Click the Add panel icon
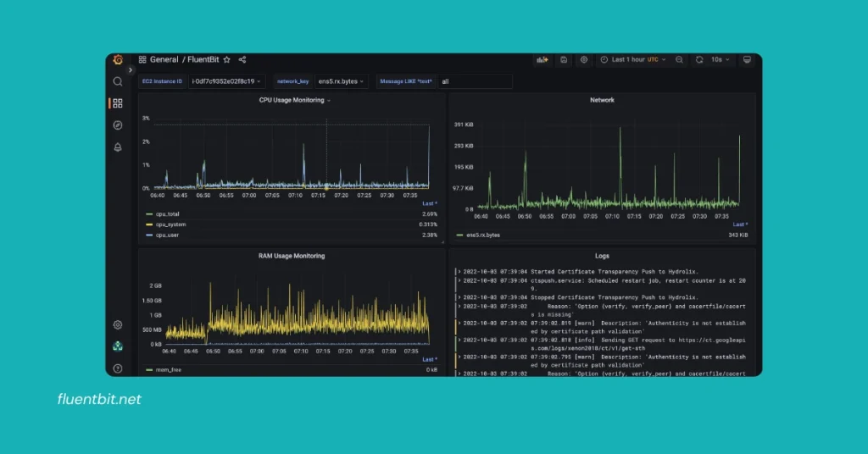 pyautogui.click(x=542, y=60)
